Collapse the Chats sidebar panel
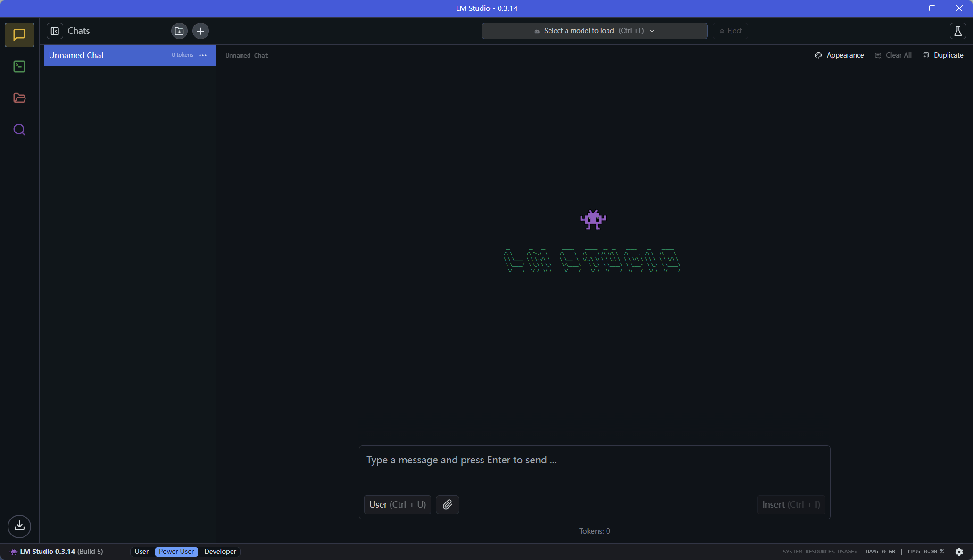Viewport: 973px width, 560px height. tap(55, 31)
